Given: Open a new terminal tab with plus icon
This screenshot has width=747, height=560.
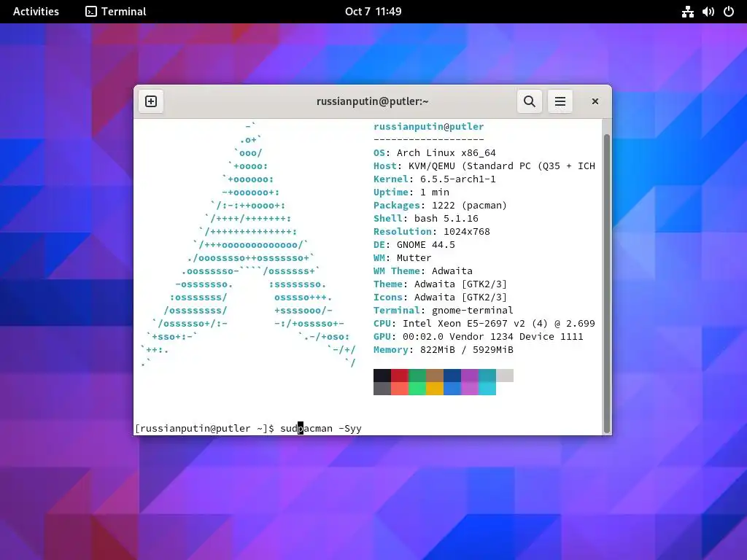Looking at the screenshot, I should 151,101.
